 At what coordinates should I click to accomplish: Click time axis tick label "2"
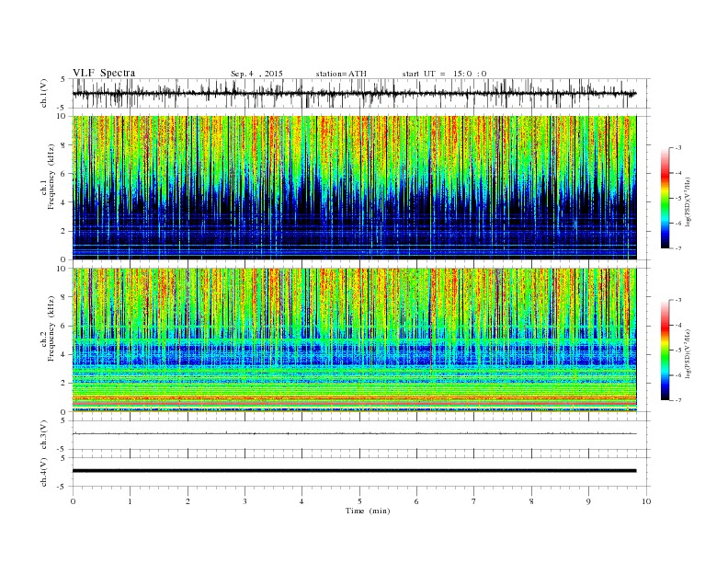[188, 501]
